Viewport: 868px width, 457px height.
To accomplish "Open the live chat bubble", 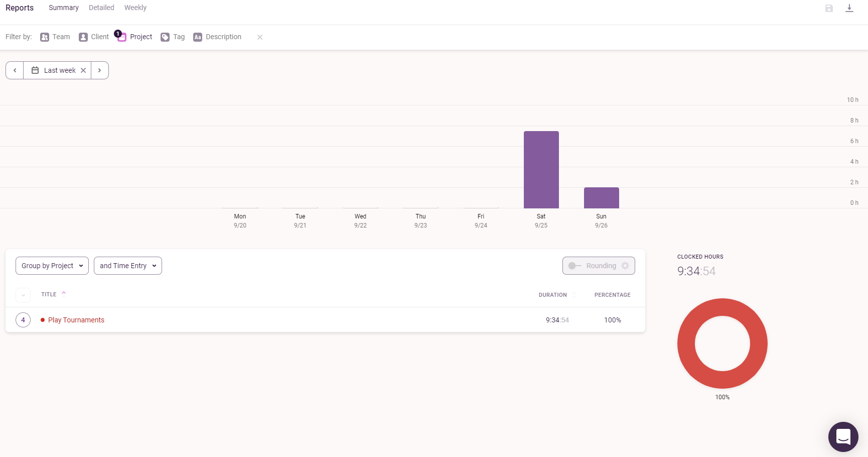I will click(843, 437).
